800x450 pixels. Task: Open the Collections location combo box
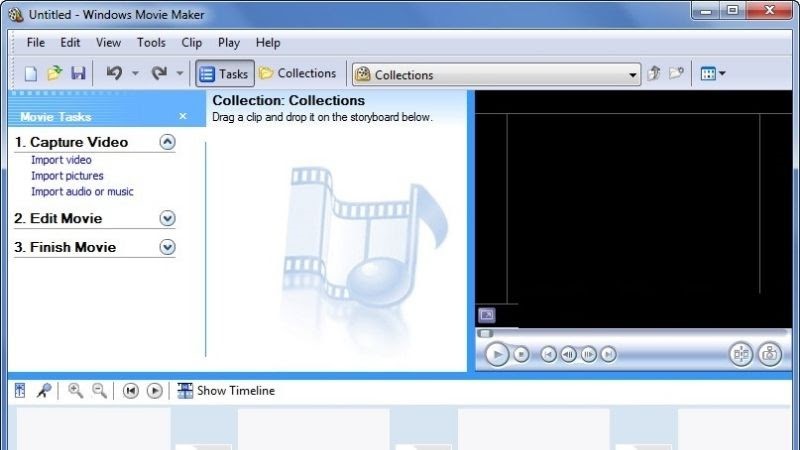coord(496,75)
